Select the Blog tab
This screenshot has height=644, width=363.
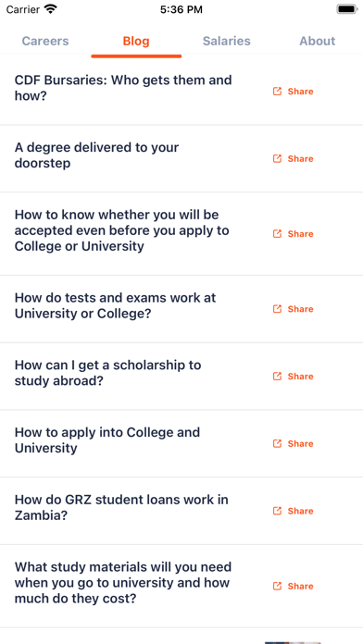pyautogui.click(x=136, y=41)
